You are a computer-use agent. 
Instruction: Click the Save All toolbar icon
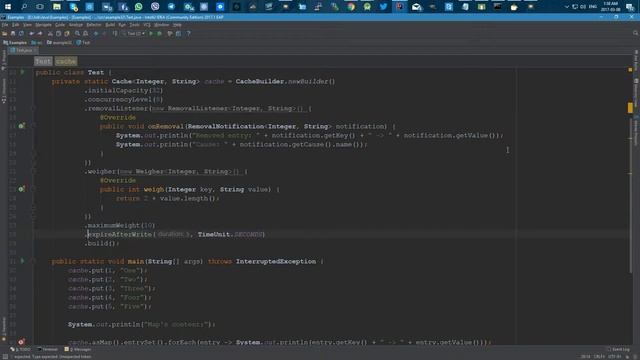[13, 33]
